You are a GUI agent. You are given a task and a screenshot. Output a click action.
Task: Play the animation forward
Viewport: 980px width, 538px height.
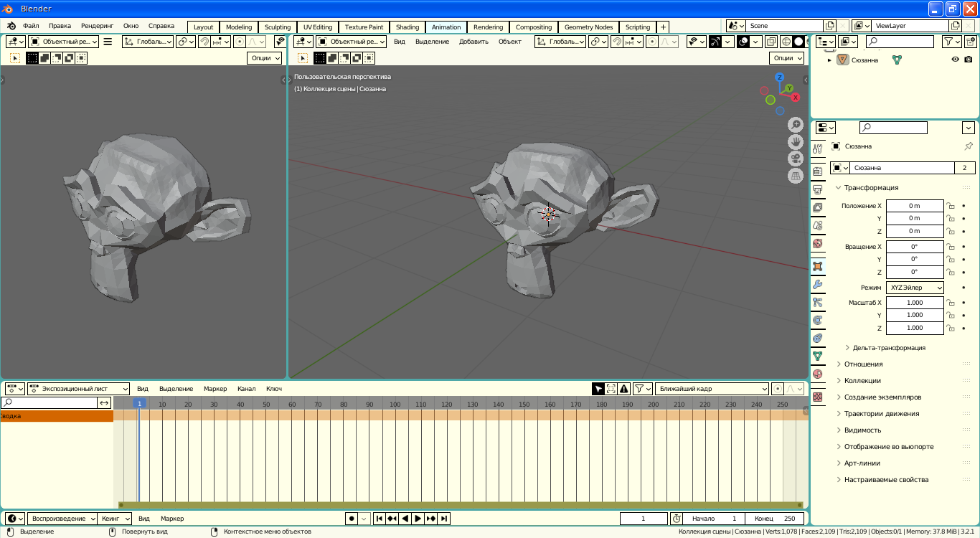point(418,519)
